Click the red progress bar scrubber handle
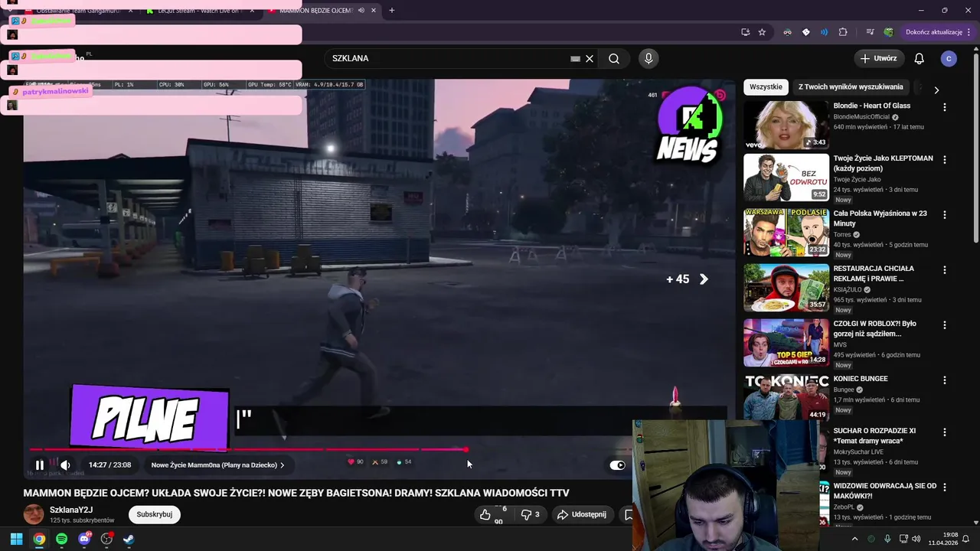The width and height of the screenshot is (980, 551). [465, 449]
